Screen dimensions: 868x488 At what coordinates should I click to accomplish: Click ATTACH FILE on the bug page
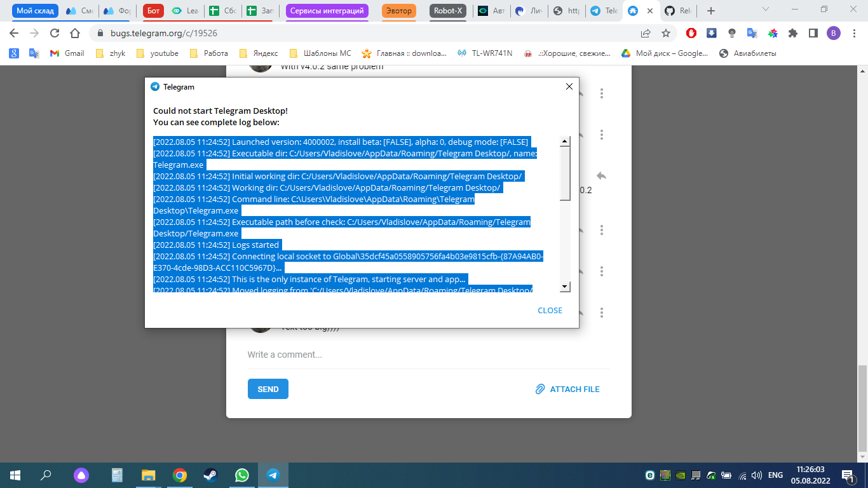pyautogui.click(x=567, y=389)
